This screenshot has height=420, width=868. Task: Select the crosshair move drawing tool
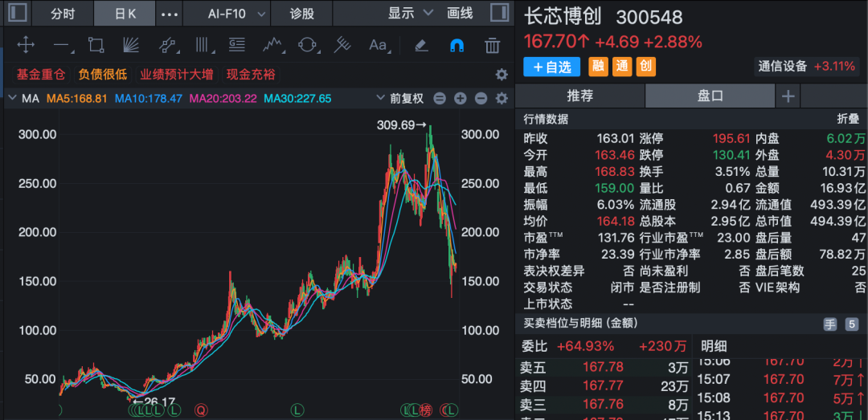coord(26,45)
